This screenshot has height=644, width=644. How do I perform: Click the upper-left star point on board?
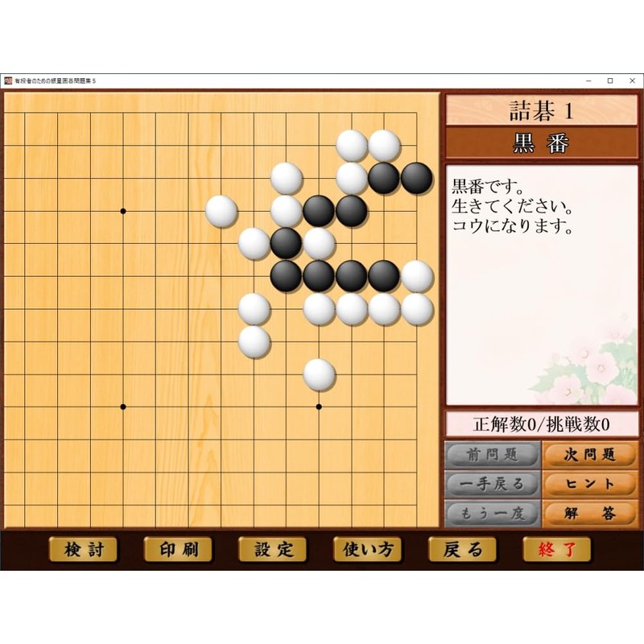(123, 211)
